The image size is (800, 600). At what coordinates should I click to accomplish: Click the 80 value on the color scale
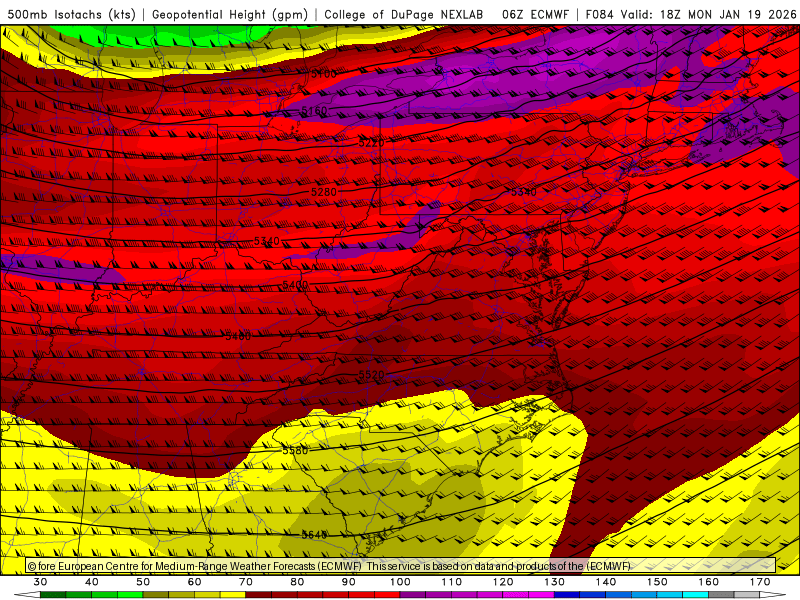coord(297,582)
